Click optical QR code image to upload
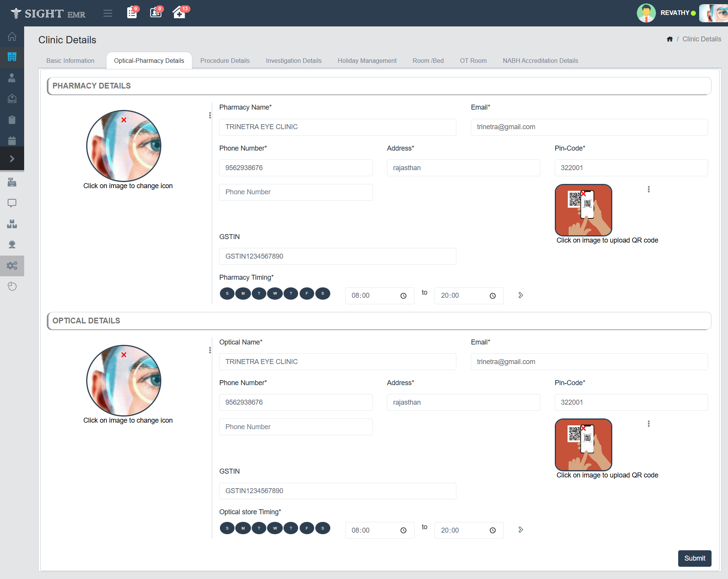 583,445
